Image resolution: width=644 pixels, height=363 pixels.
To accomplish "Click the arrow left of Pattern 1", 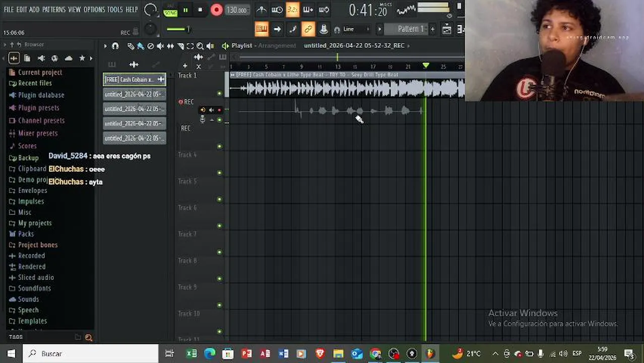I will [380, 29].
